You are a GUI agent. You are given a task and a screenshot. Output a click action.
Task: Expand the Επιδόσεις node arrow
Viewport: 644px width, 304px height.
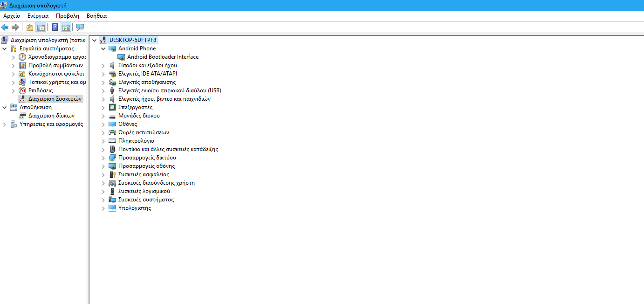click(14, 90)
